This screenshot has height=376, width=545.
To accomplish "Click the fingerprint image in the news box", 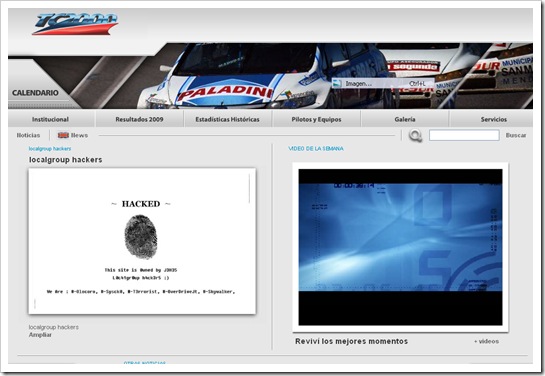I will [x=141, y=237].
